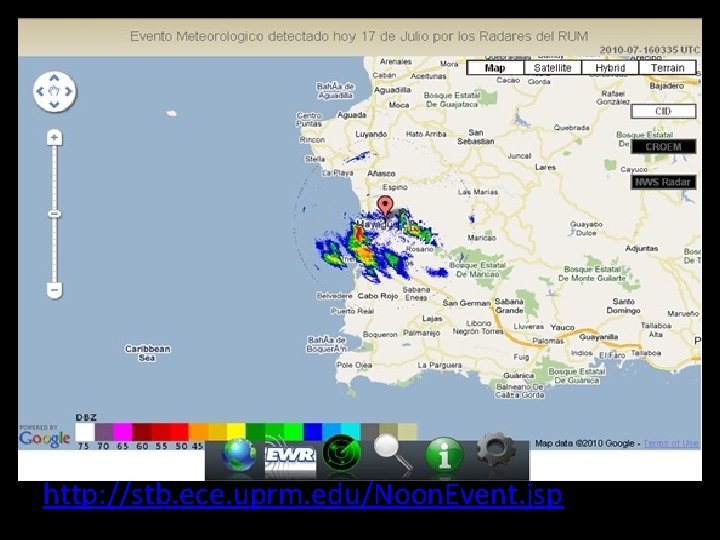The height and width of the screenshot is (540, 720).
Task: Click the Guayanilla map label
Action: click(x=598, y=337)
